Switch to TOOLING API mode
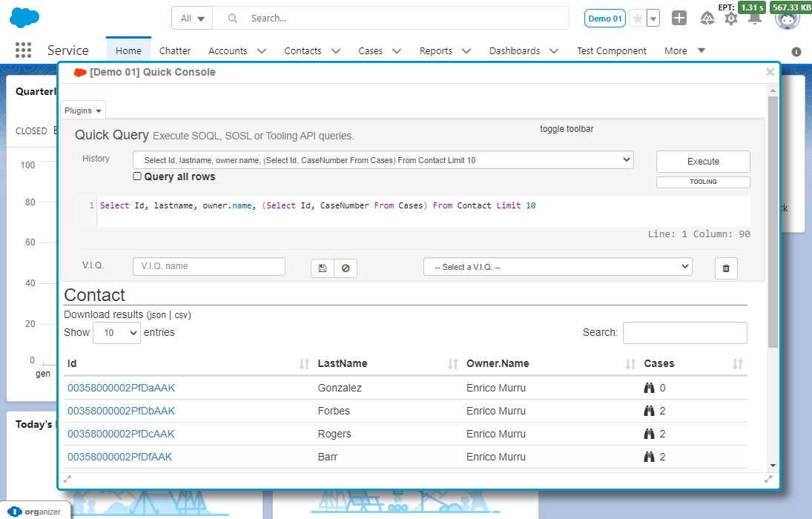 coord(703,182)
